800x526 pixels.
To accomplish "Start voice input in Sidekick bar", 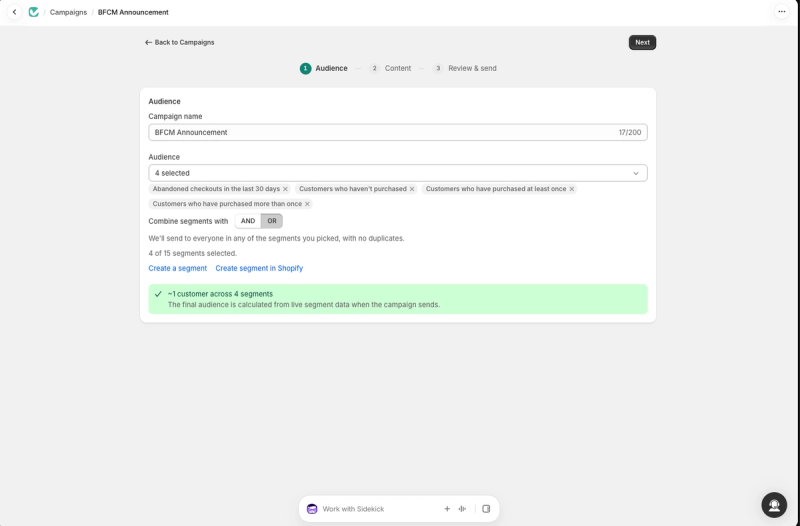I will click(462, 509).
